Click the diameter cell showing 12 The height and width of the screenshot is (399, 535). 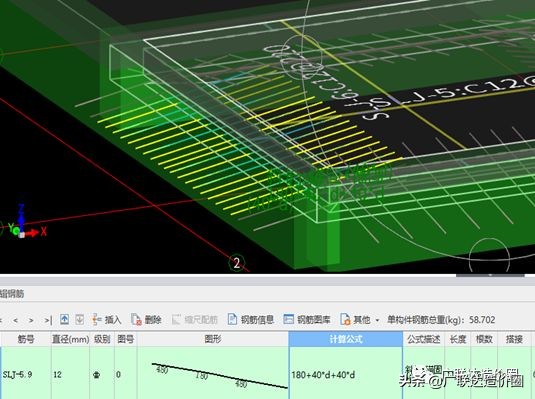coord(70,374)
